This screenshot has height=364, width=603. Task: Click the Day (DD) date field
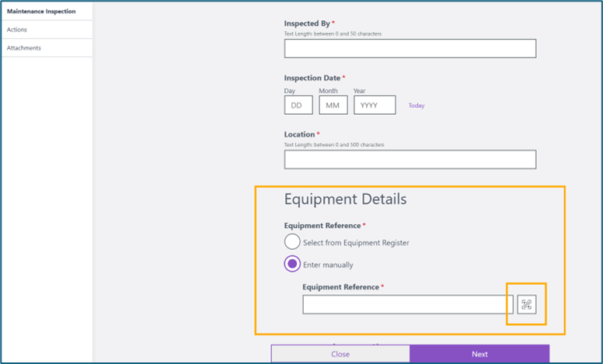pyautogui.click(x=298, y=106)
